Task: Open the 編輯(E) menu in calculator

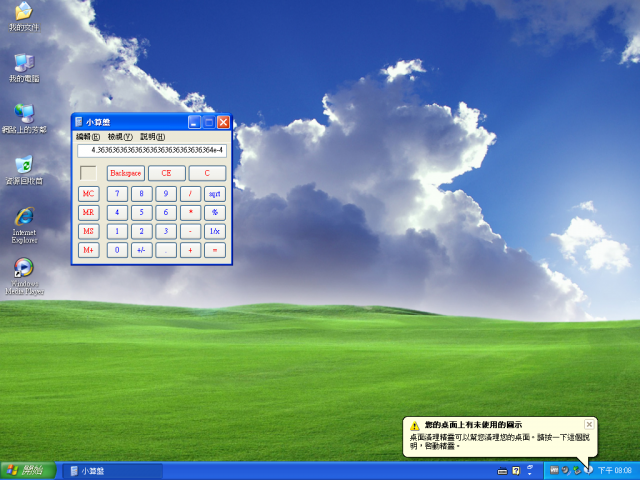Action: 88,137
